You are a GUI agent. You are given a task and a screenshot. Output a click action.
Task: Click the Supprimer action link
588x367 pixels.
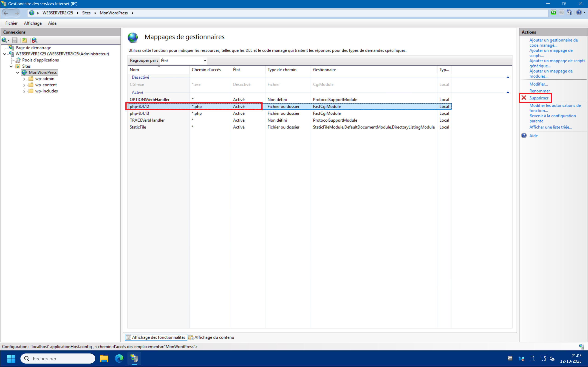[539, 98]
